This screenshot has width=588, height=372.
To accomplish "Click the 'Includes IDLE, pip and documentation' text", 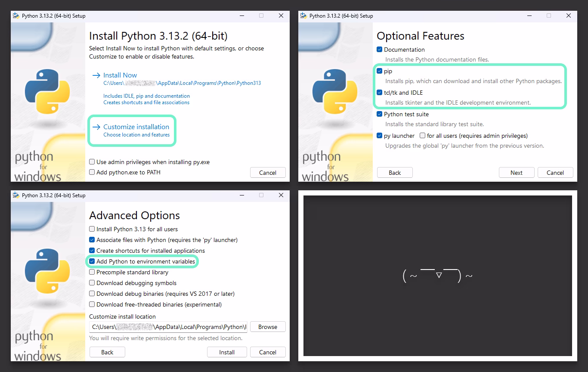I will [146, 96].
